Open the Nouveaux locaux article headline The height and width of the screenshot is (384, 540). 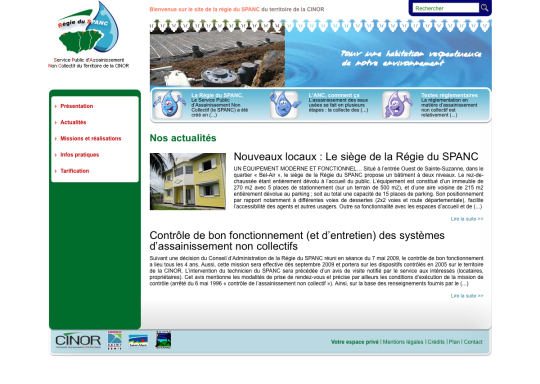(x=356, y=157)
